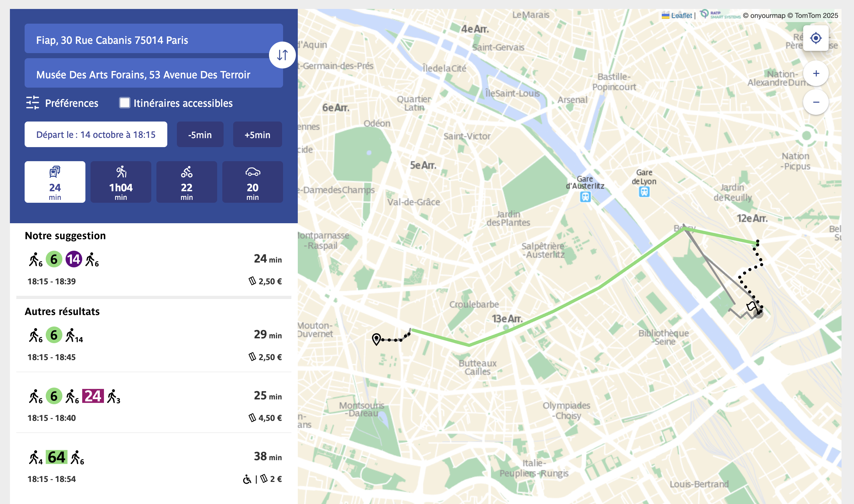Zoom out the map with minus button
The width and height of the screenshot is (854, 504).
815,102
